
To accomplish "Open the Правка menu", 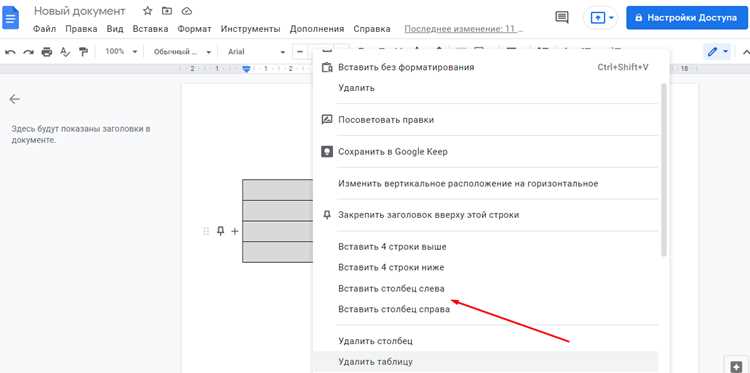I will click(81, 29).
